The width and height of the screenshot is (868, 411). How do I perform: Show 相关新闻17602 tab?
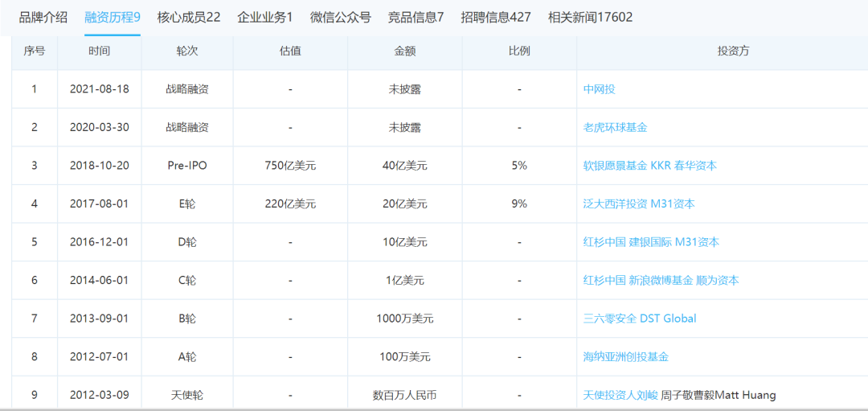[x=590, y=17]
